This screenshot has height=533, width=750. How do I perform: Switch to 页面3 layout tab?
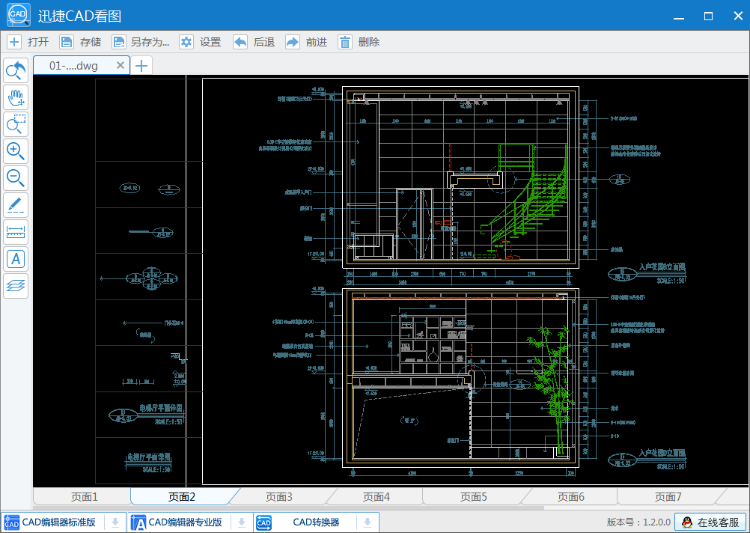pyautogui.click(x=279, y=497)
